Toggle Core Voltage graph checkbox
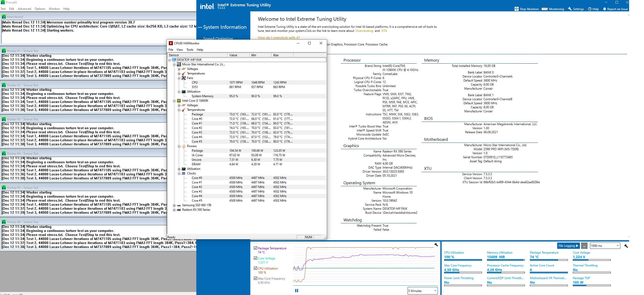Screen dimensions: 644x295 [255, 258]
